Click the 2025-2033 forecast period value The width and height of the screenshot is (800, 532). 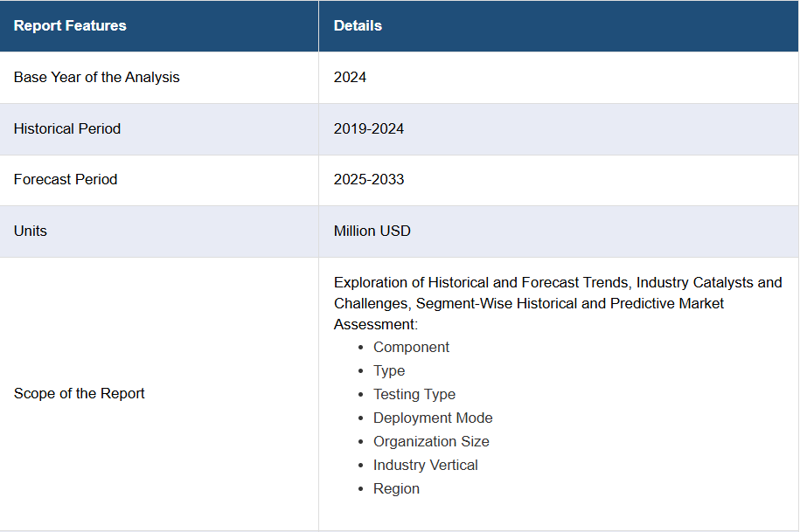[x=369, y=179]
